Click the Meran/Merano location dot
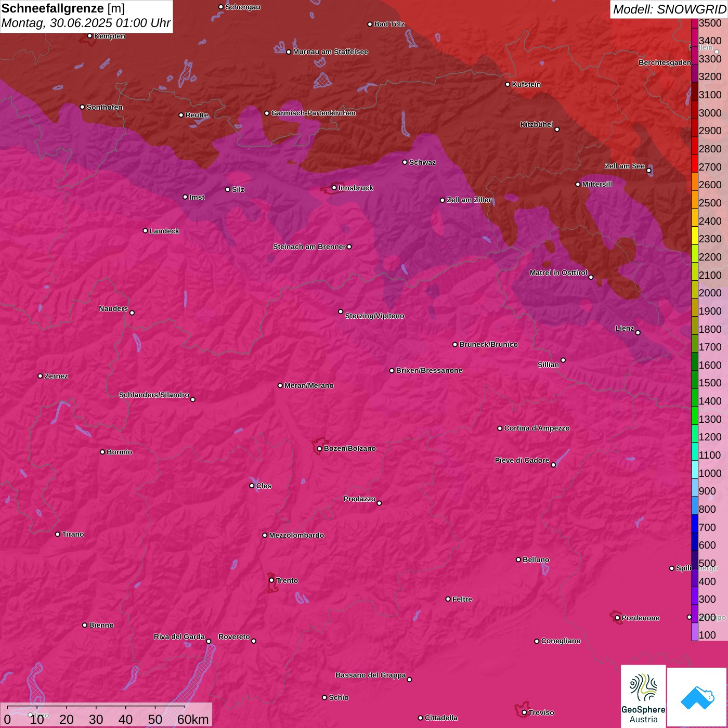This screenshot has width=728, height=728. pyautogui.click(x=280, y=385)
